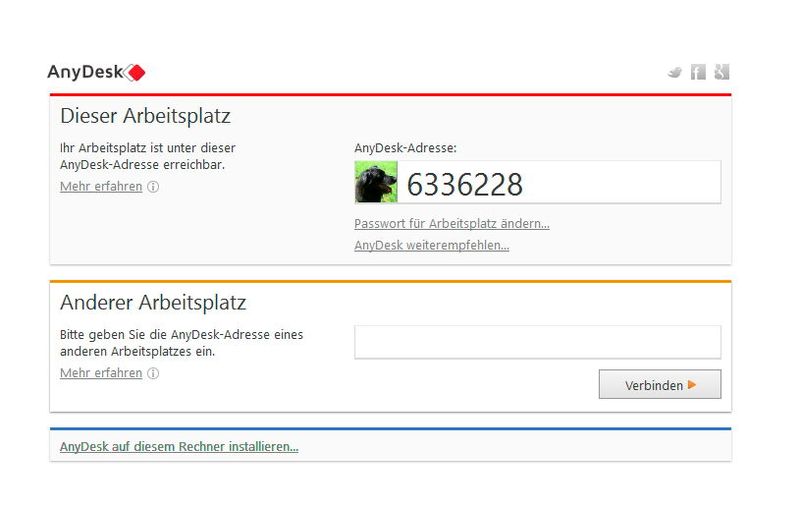Open the Google Plus icon
800x506 pixels.
[x=721, y=72]
